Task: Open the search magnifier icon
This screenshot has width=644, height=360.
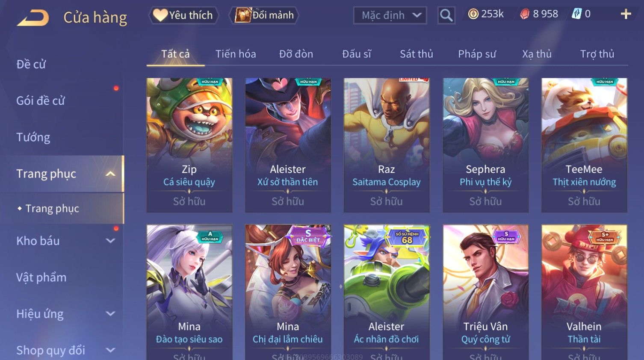Action: pos(446,15)
